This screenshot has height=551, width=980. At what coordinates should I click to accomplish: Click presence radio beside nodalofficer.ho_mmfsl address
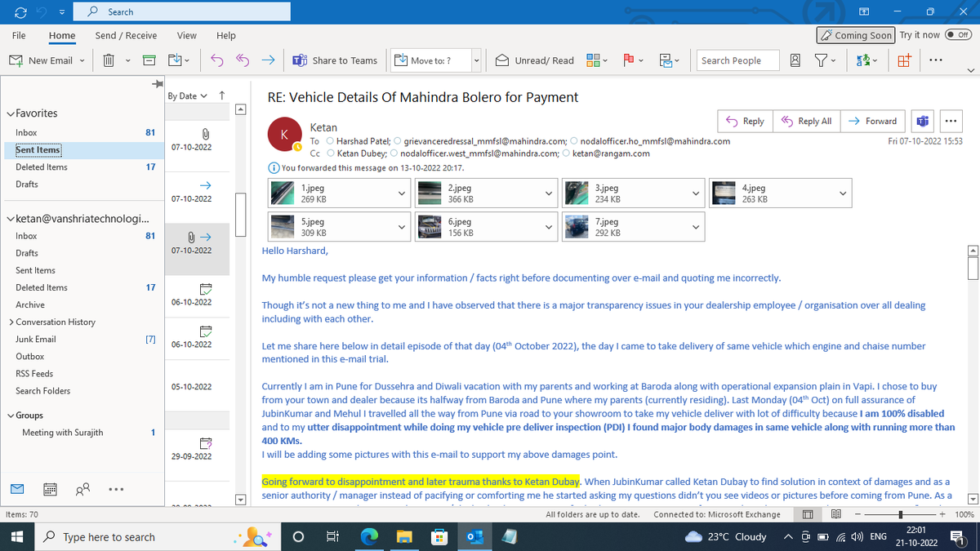coord(573,141)
